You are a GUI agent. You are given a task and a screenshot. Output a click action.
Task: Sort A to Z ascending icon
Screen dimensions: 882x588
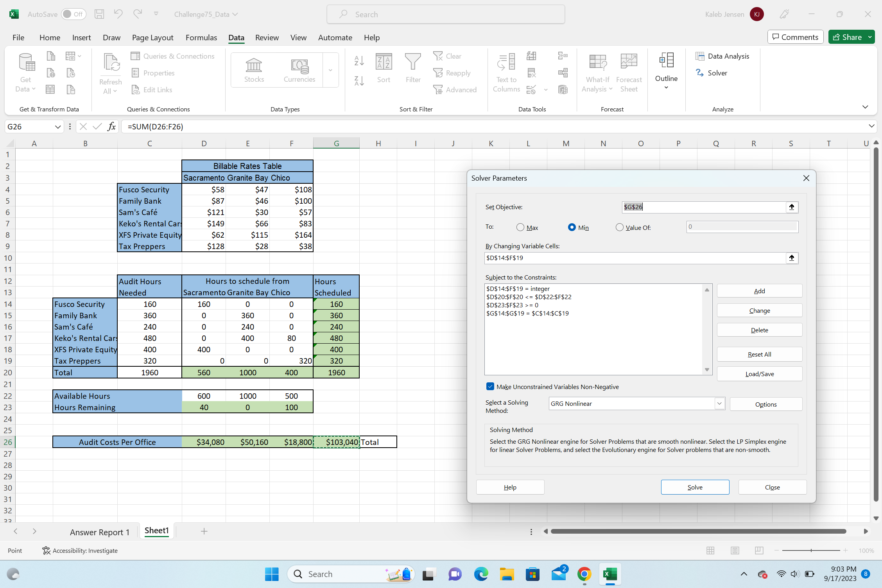(359, 61)
